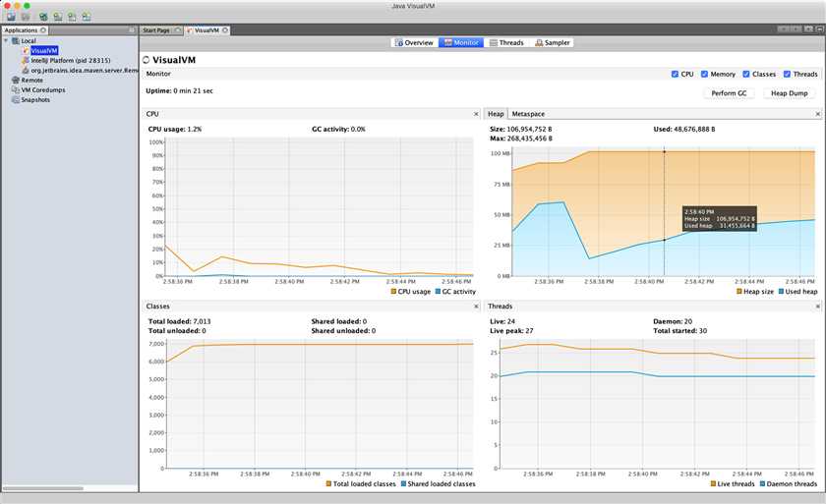Viewport: 826px width, 504px height.
Task: Click the VisualVM application icon in tree
Action: tap(26, 50)
